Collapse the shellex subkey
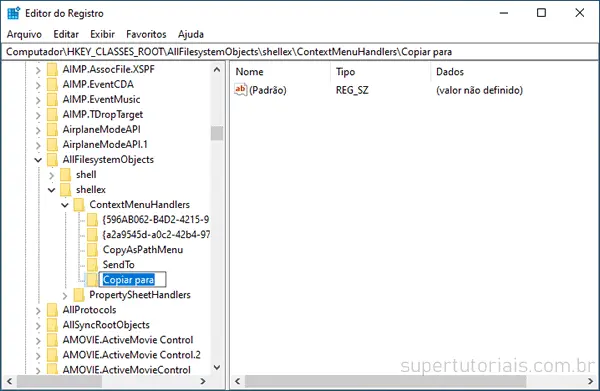The image size is (600, 391). pyautogui.click(x=51, y=190)
